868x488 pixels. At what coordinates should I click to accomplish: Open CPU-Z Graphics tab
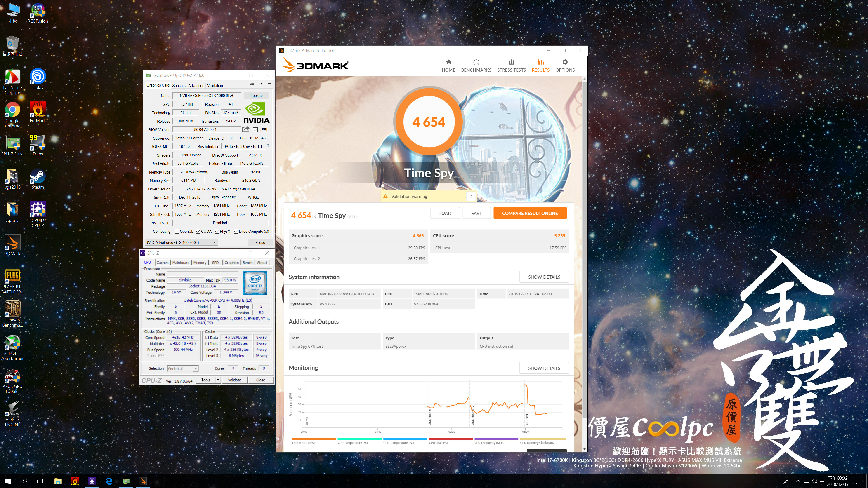(x=231, y=263)
